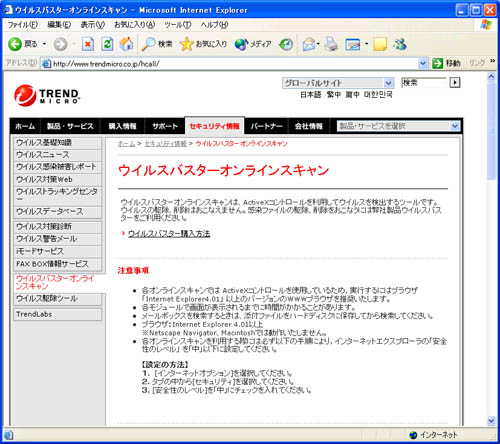Open the ウイルスバスター購入方法 link
This screenshot has width=500, height=444.
click(x=169, y=233)
